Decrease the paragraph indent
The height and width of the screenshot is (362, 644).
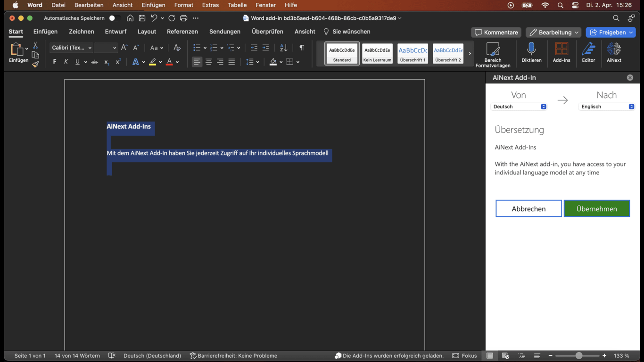click(x=254, y=48)
